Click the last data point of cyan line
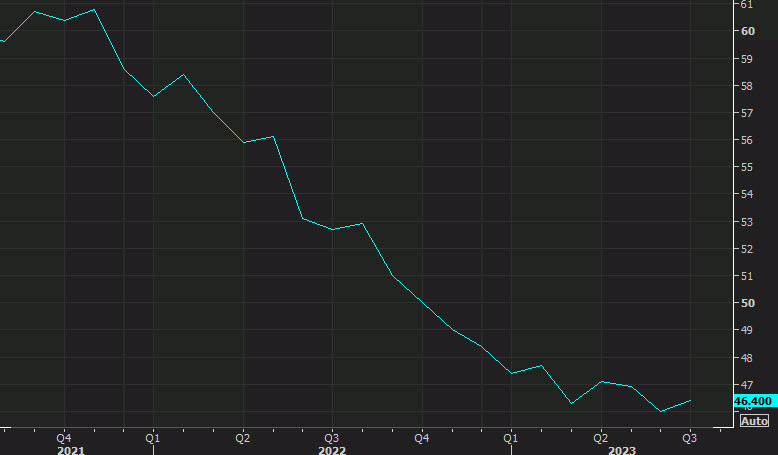Image resolution: width=778 pixels, height=455 pixels. pos(690,400)
